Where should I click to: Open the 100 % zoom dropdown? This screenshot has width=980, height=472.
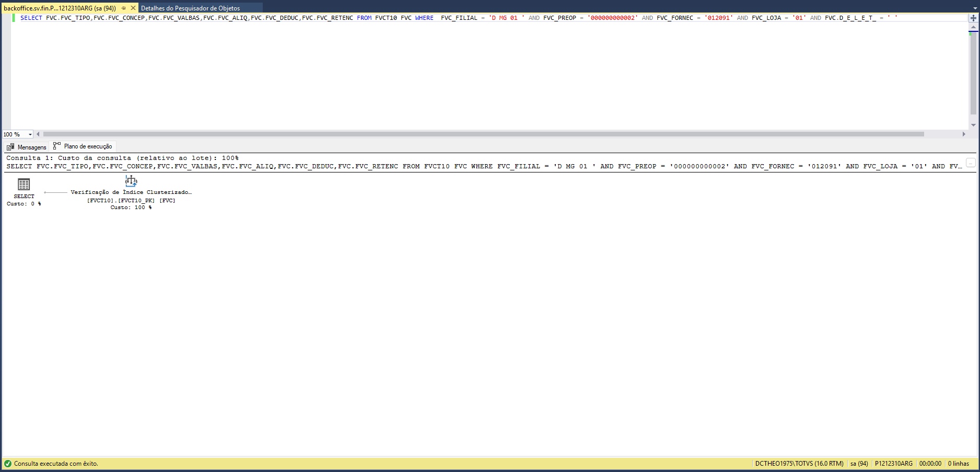click(x=30, y=134)
